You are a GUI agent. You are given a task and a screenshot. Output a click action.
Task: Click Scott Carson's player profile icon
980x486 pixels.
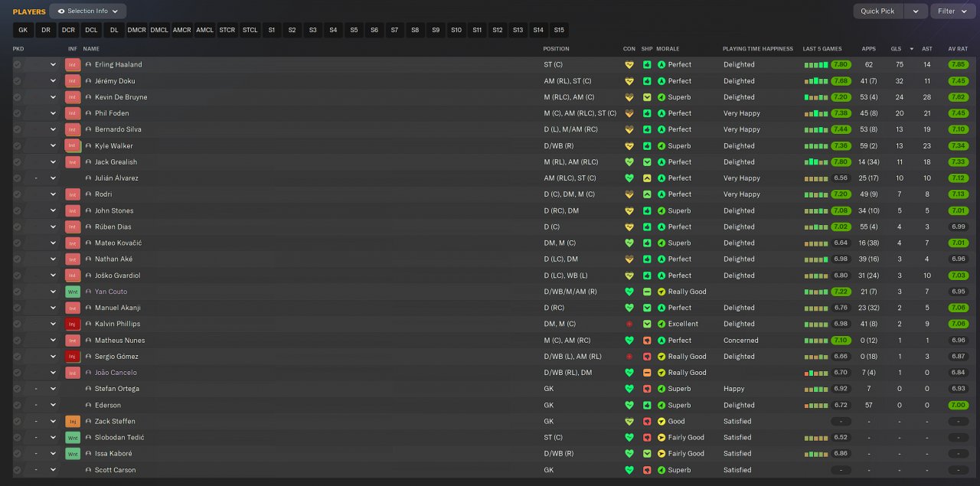pos(89,470)
